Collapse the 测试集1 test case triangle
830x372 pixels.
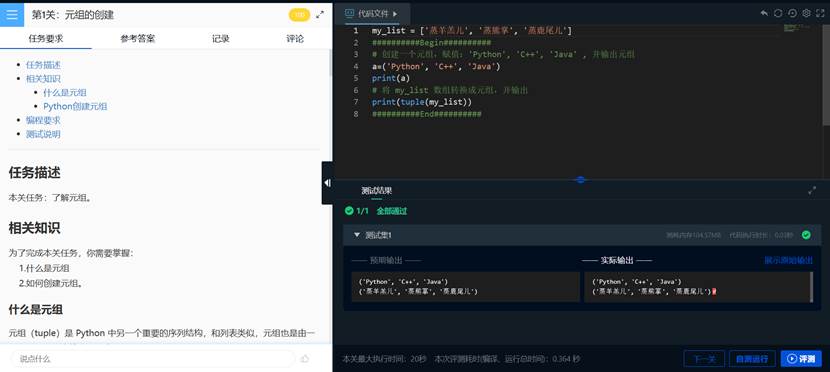[x=357, y=234]
